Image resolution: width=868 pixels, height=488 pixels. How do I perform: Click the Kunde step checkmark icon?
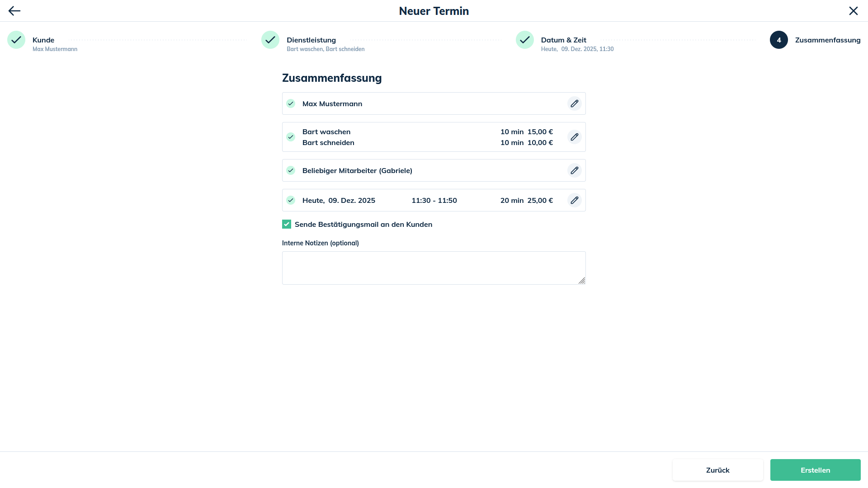point(16,40)
